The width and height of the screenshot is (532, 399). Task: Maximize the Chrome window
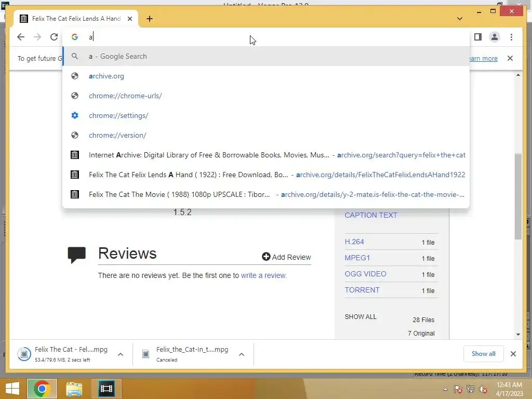[x=493, y=11]
